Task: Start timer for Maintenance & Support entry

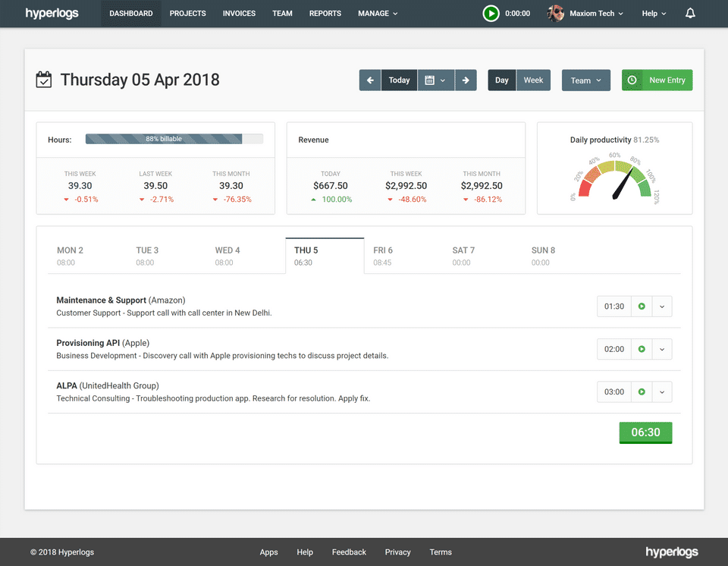Action: pos(642,307)
